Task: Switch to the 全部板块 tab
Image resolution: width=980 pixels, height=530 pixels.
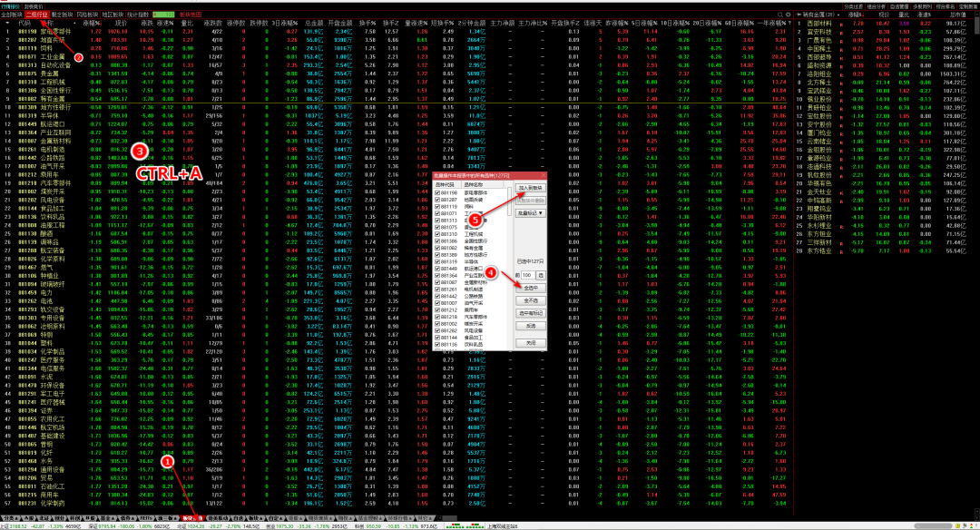Action: pyautogui.click(x=12, y=15)
